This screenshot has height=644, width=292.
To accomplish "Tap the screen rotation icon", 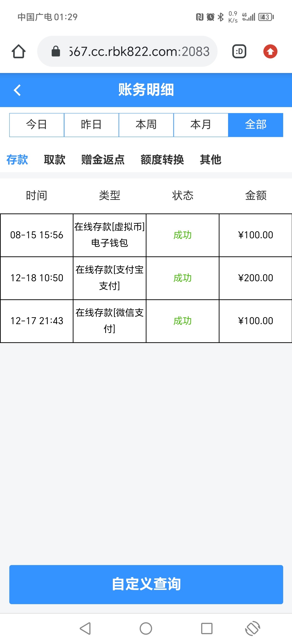I will 252,628.
